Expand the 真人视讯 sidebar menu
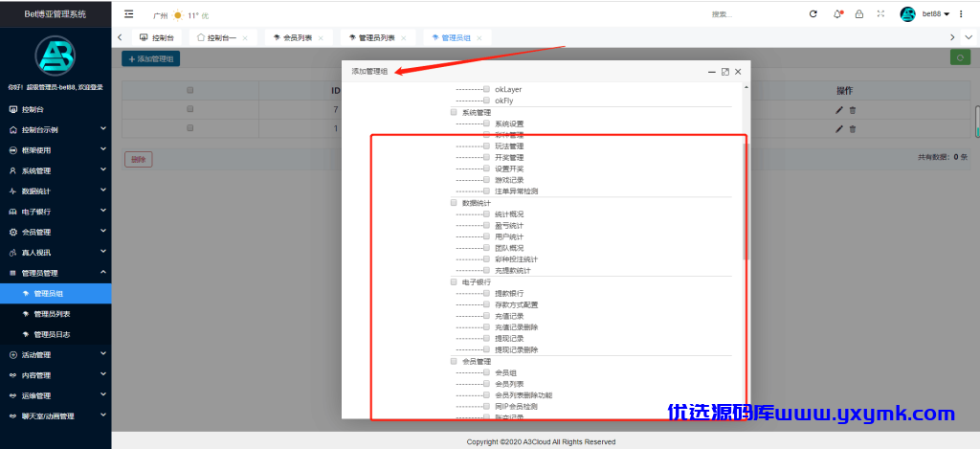Viewport: 980px width, 449px height. (103, 252)
